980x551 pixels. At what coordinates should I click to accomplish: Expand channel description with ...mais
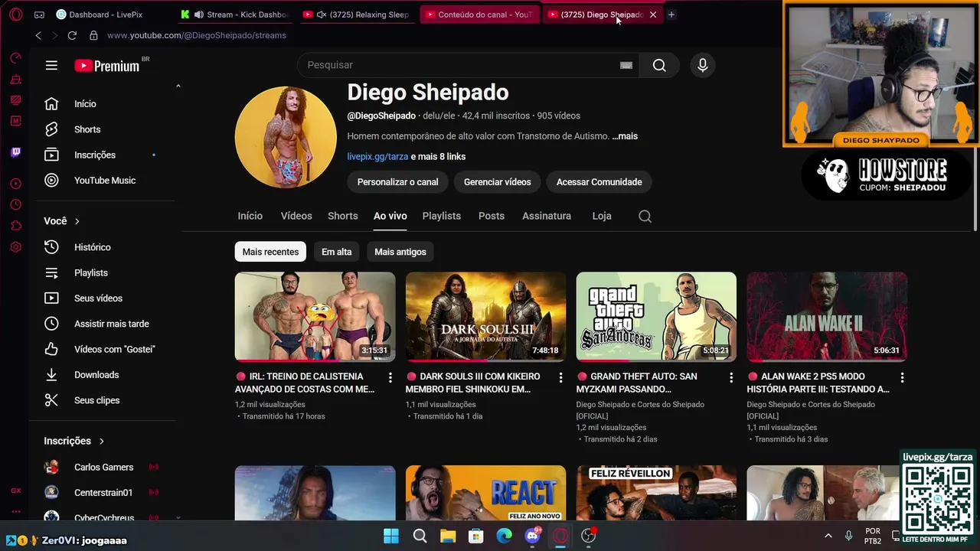pyautogui.click(x=625, y=136)
